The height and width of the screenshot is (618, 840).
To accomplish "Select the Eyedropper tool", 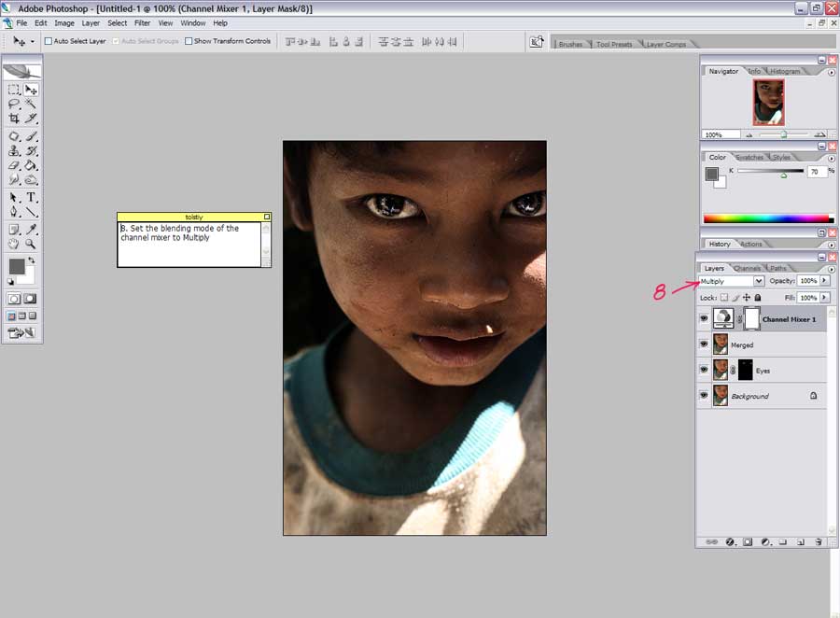I will pos(31,229).
